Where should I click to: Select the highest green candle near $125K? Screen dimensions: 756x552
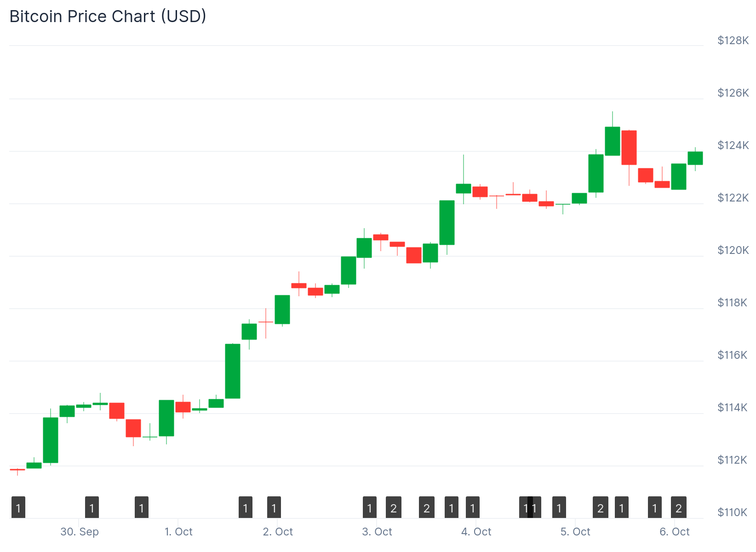[613, 141]
